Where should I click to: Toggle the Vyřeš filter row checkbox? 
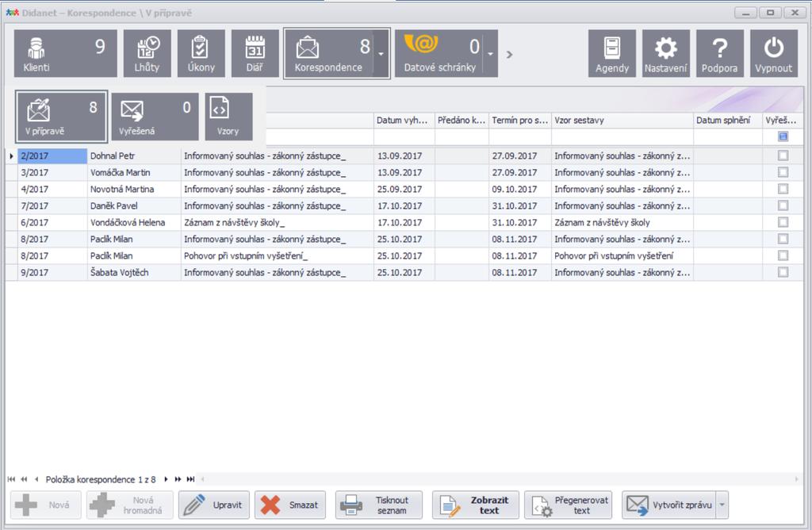coord(783,136)
